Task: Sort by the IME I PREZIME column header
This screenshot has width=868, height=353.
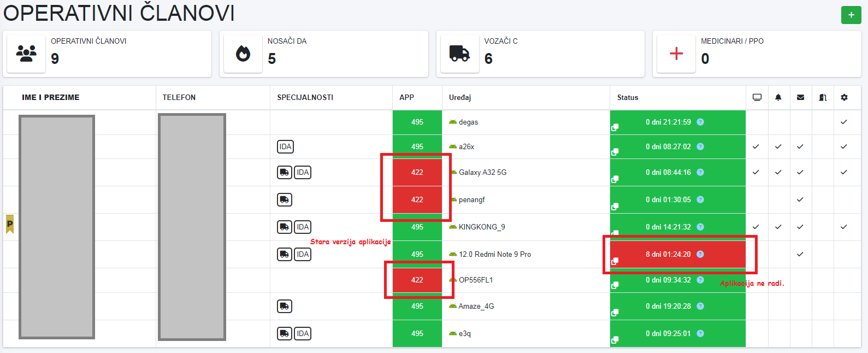Action: tap(51, 98)
